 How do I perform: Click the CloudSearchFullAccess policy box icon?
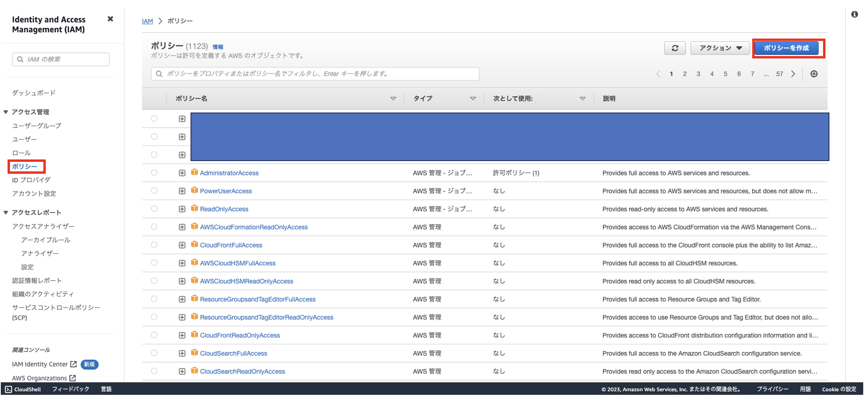pyautogui.click(x=195, y=353)
